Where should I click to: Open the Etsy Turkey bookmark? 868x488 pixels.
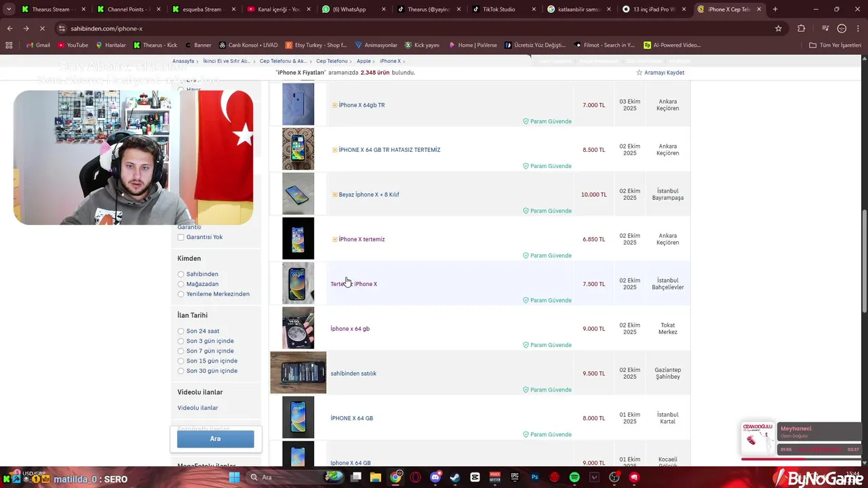click(x=316, y=45)
